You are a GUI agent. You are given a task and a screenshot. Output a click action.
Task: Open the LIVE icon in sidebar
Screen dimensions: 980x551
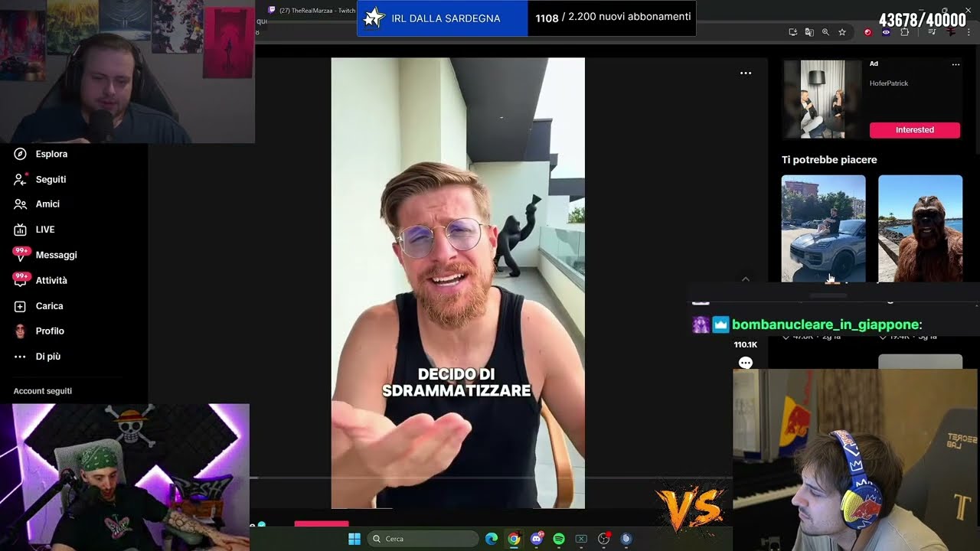tap(20, 230)
